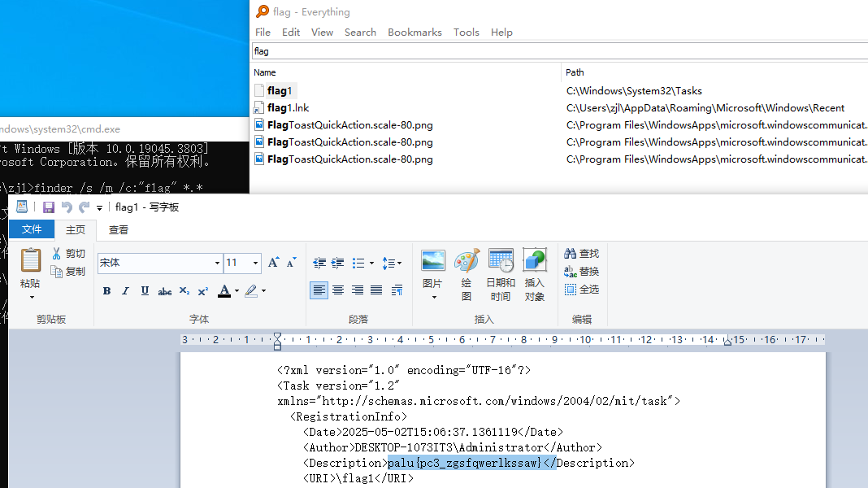Apply the font text color A button
Image resolution: width=868 pixels, height=488 pixels.
point(224,291)
